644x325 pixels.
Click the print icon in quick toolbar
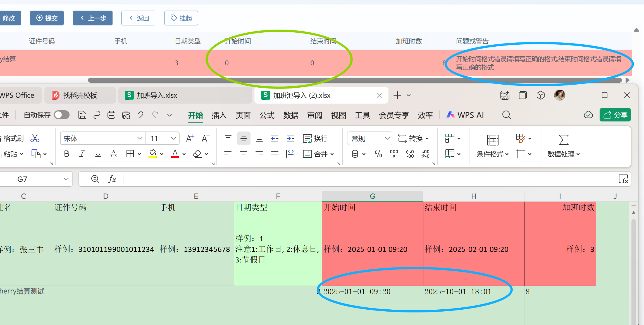click(x=111, y=115)
